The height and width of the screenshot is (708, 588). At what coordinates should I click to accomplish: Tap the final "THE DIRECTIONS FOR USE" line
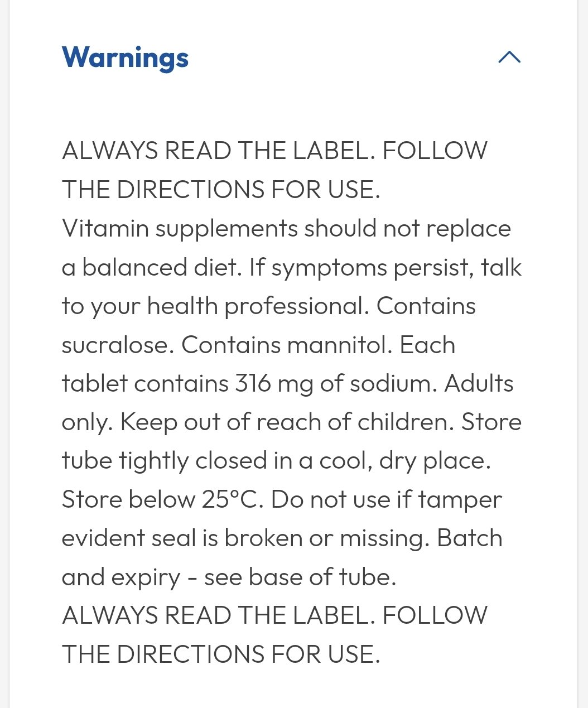point(221,654)
